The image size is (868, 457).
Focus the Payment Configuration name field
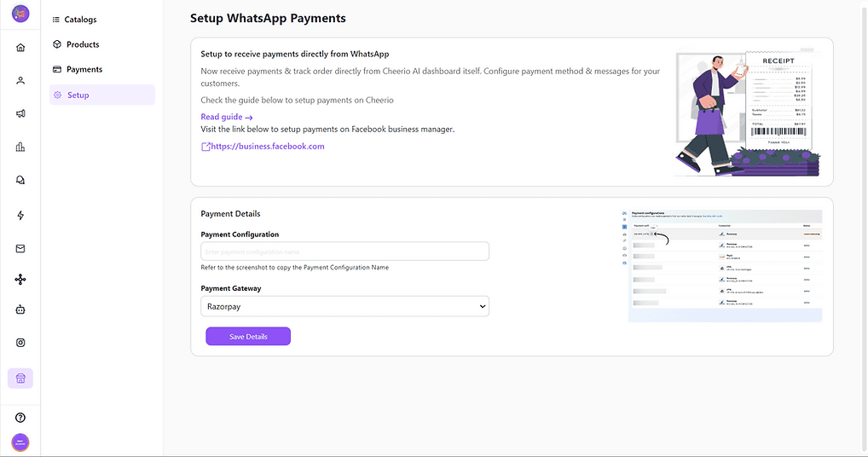[x=344, y=252]
